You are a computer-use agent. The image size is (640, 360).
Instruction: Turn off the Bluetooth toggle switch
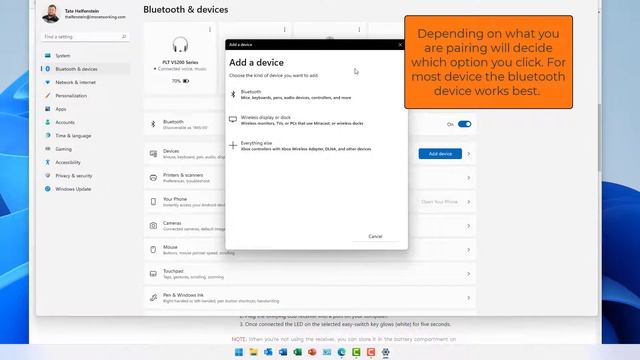(464, 124)
